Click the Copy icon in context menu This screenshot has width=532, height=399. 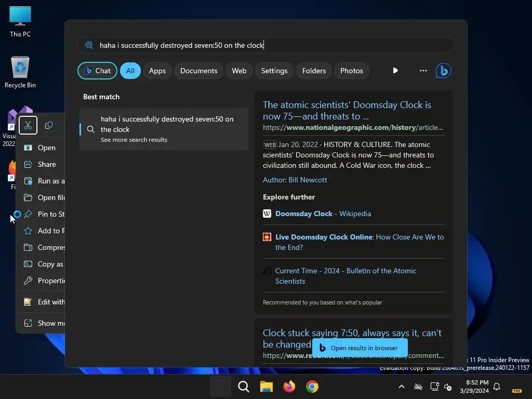[48, 125]
